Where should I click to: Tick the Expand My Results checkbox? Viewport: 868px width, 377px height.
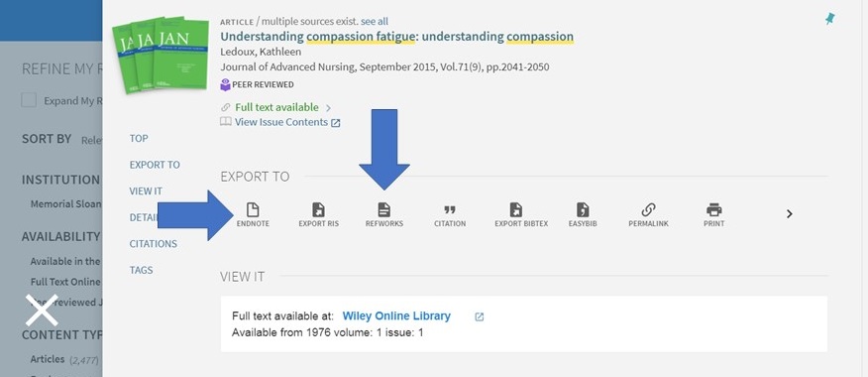click(x=29, y=100)
